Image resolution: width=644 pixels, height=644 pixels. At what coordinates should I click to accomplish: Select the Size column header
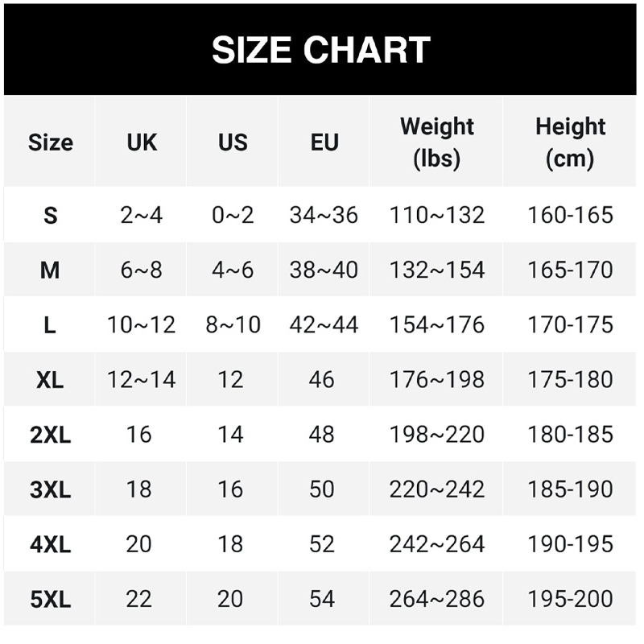[x=50, y=142]
